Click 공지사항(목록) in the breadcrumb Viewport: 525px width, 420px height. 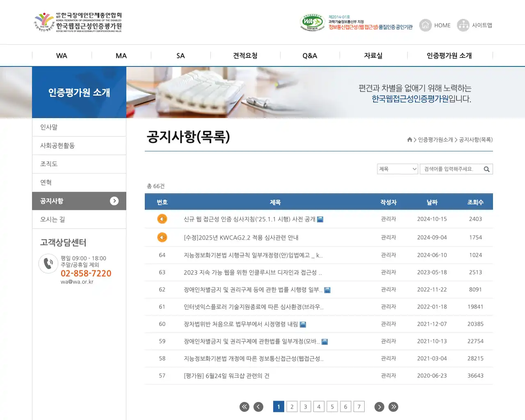(x=476, y=140)
